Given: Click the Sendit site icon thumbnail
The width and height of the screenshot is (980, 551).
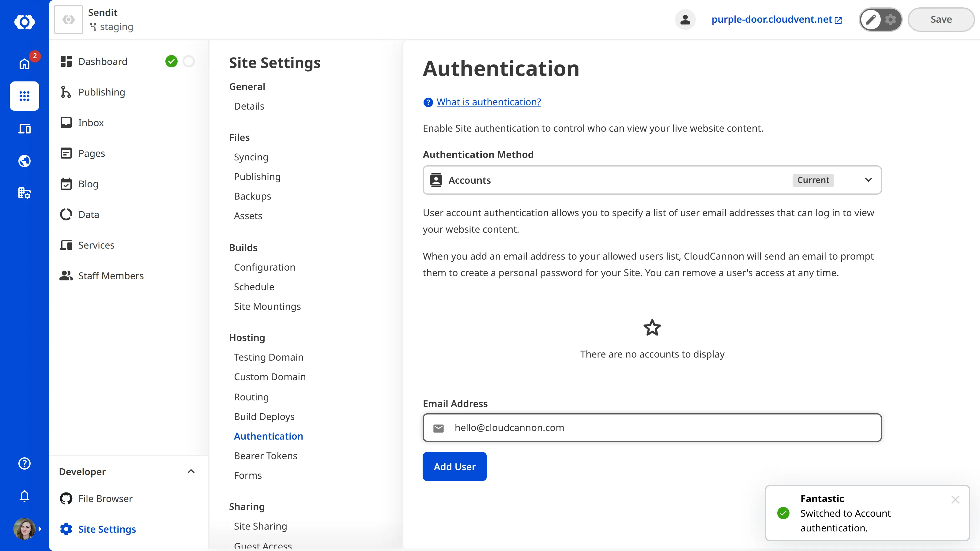Looking at the screenshot, I should pyautogui.click(x=69, y=20).
